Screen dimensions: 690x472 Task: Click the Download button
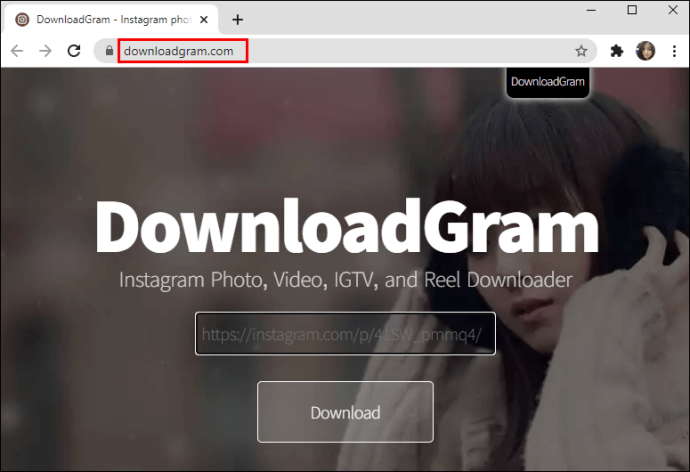[x=345, y=412]
